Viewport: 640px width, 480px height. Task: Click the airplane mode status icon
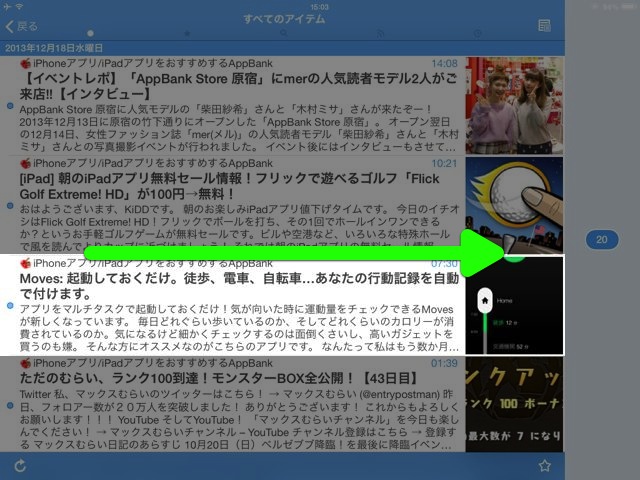tap(7, 7)
